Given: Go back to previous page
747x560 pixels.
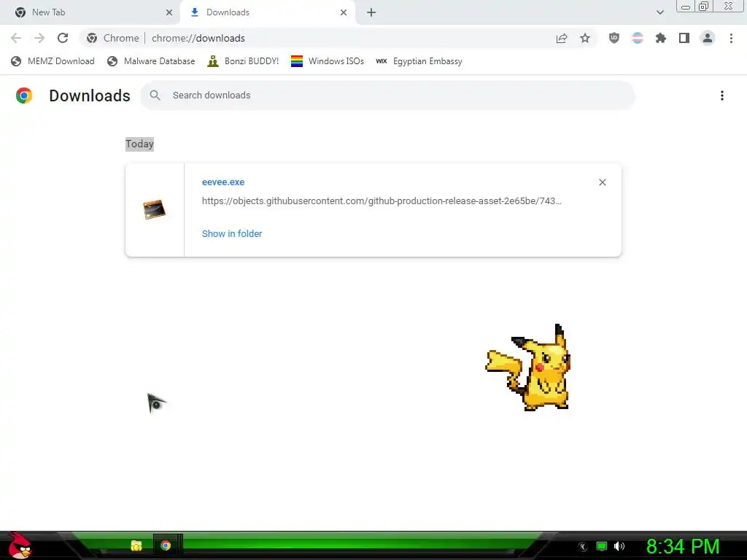Looking at the screenshot, I should (16, 38).
